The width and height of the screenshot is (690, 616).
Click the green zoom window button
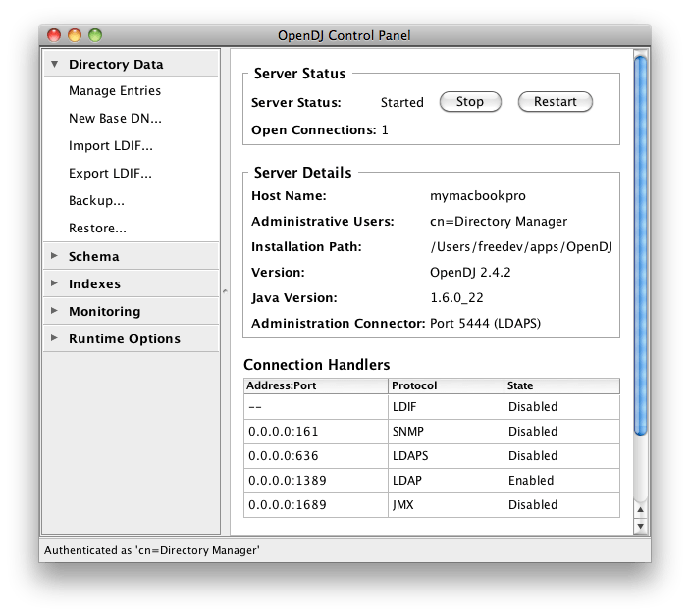[x=95, y=35]
